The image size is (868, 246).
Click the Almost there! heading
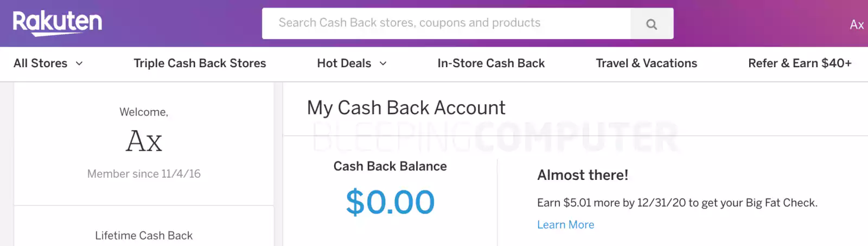[x=583, y=175]
